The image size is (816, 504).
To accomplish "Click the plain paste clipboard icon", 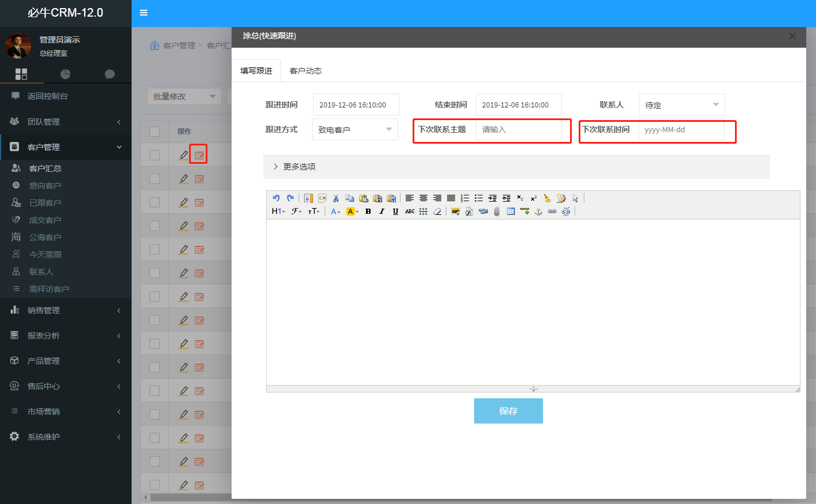I will point(364,198).
